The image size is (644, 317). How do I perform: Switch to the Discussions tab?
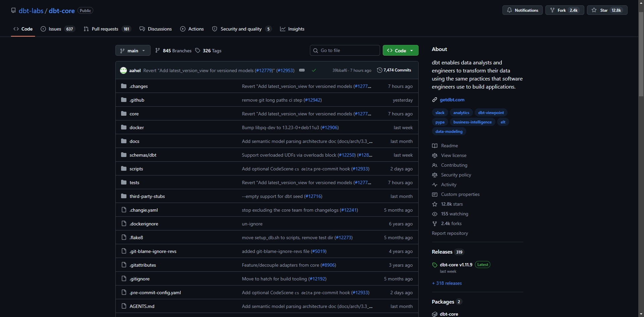(156, 29)
